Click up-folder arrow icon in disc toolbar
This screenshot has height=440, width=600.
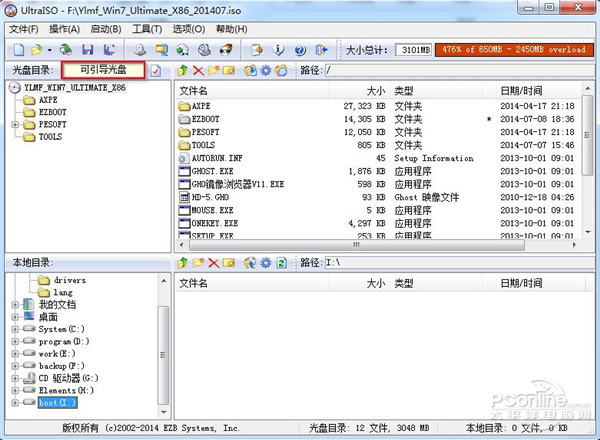pyautogui.click(x=181, y=71)
